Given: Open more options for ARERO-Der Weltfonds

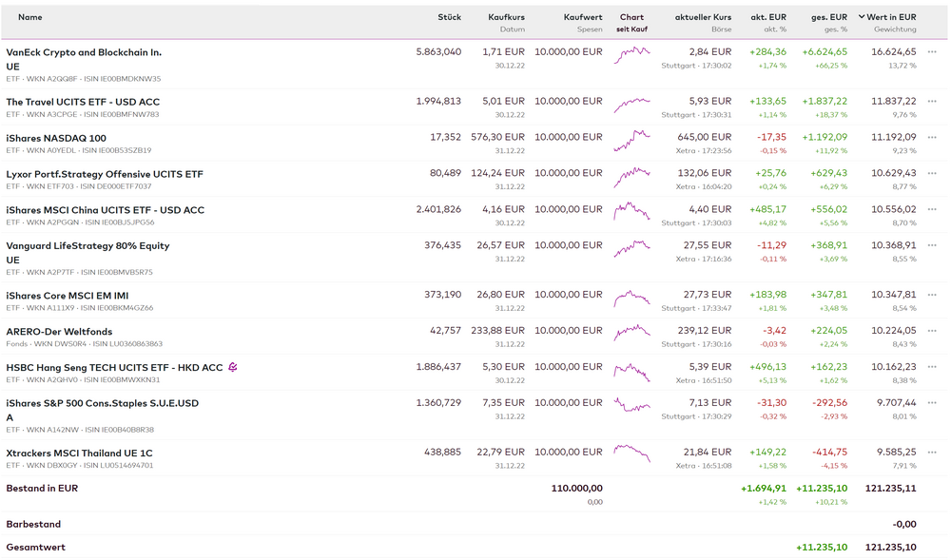Looking at the screenshot, I should (x=932, y=331).
